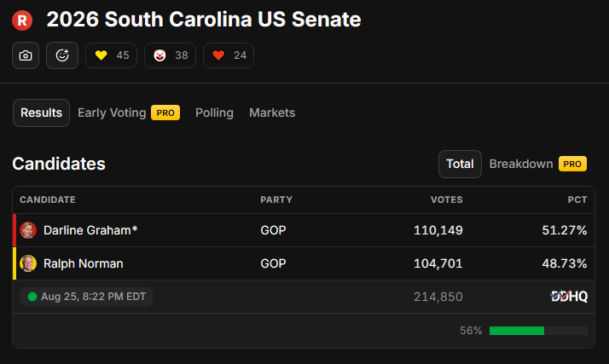
Task: React with the red heart emoji
Action: click(x=229, y=55)
